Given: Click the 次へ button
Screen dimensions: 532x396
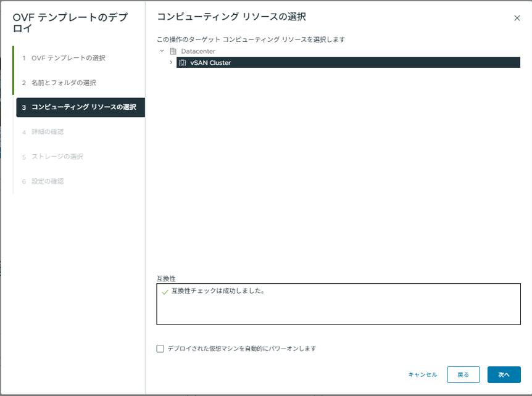Looking at the screenshot, I should [504, 374].
